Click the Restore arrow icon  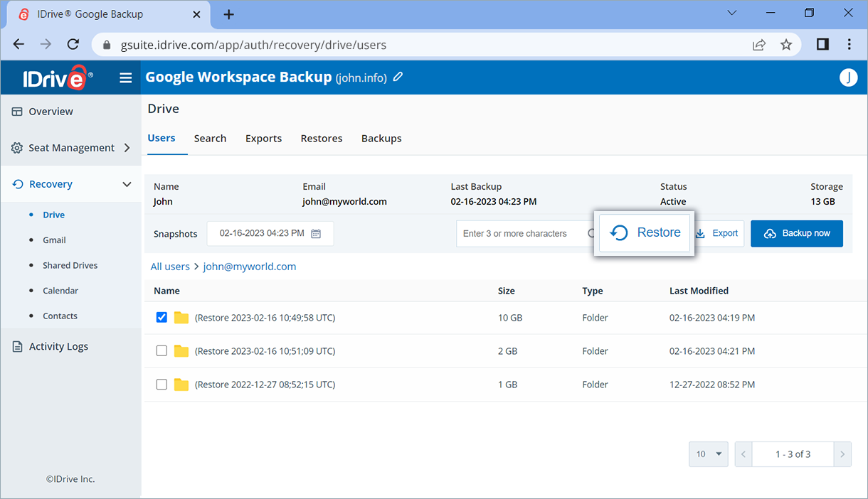618,232
